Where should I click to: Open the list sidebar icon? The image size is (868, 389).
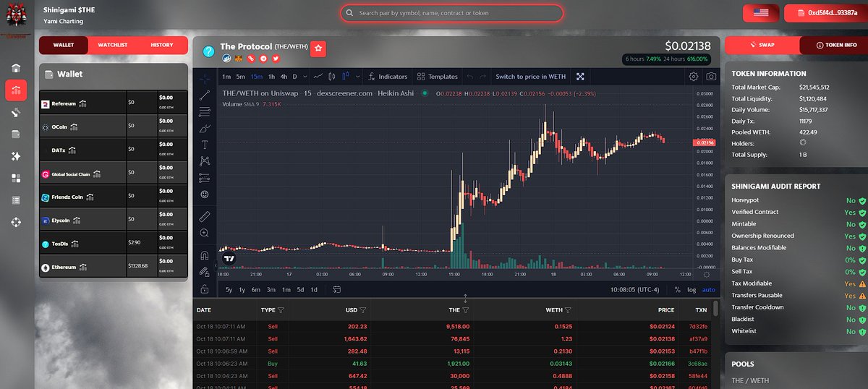pos(16,200)
